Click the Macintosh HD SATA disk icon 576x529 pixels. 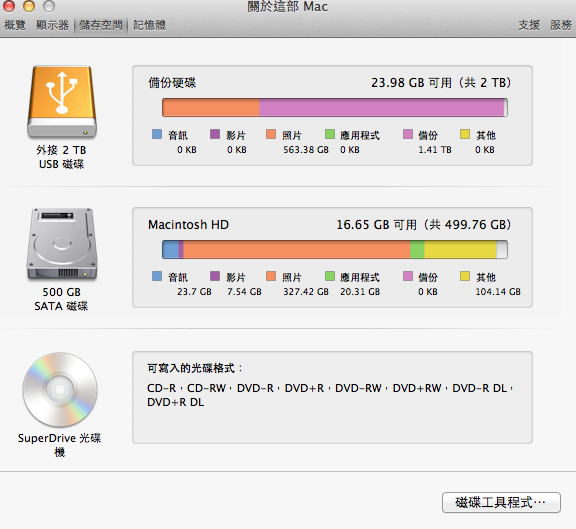click(x=62, y=244)
